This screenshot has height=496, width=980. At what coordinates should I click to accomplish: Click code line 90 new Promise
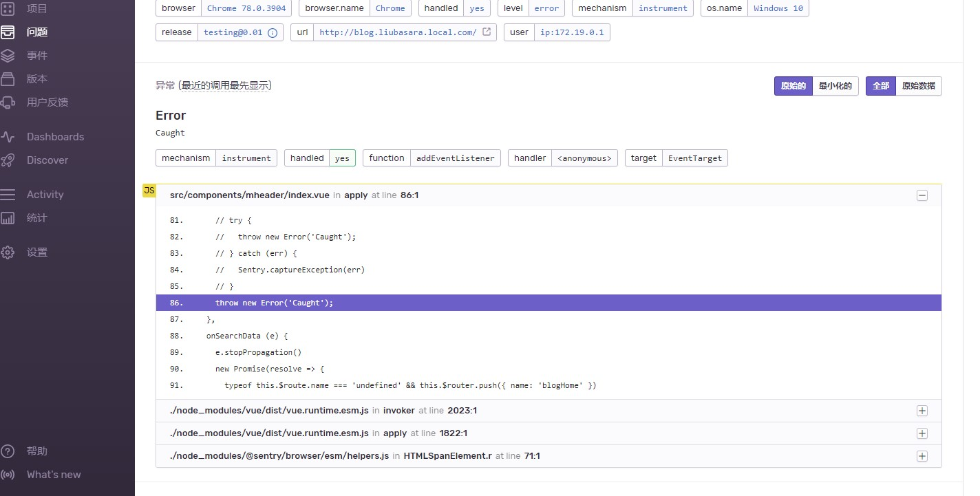(548, 369)
